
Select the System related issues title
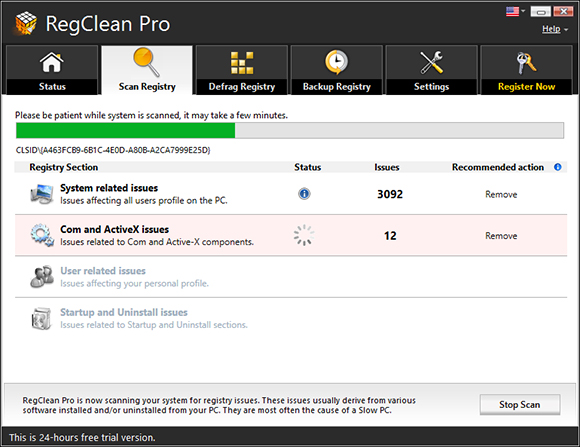(109, 188)
